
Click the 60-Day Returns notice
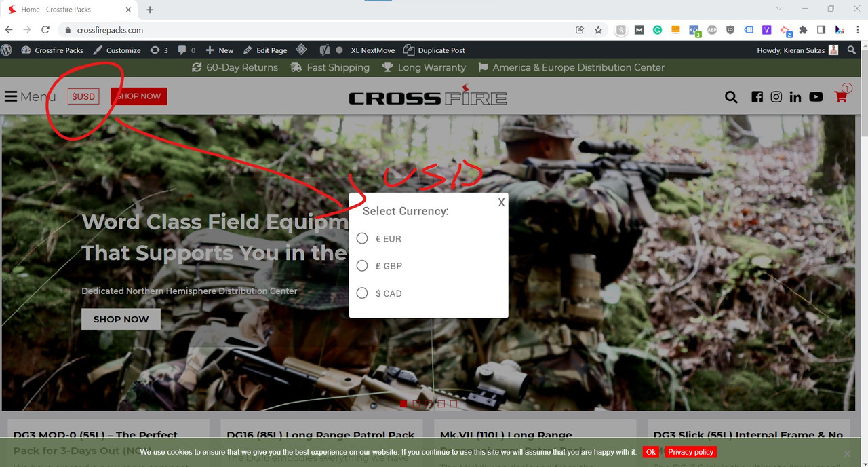(x=235, y=67)
